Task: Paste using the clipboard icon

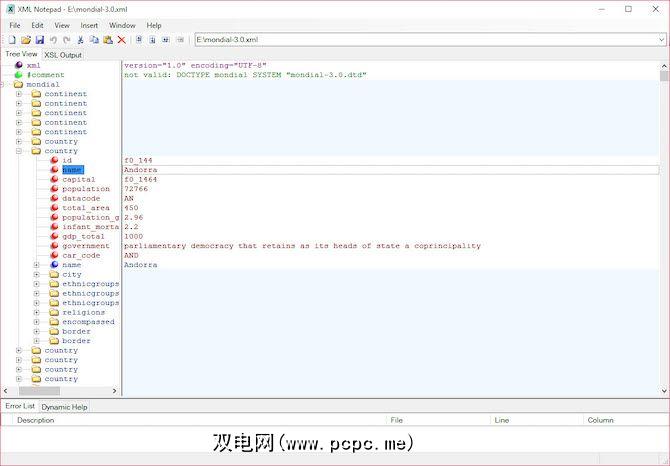Action: coord(108,40)
